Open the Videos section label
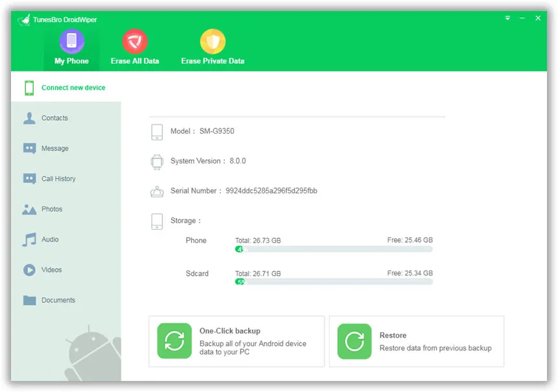The width and height of the screenshot is (558, 392). click(52, 270)
